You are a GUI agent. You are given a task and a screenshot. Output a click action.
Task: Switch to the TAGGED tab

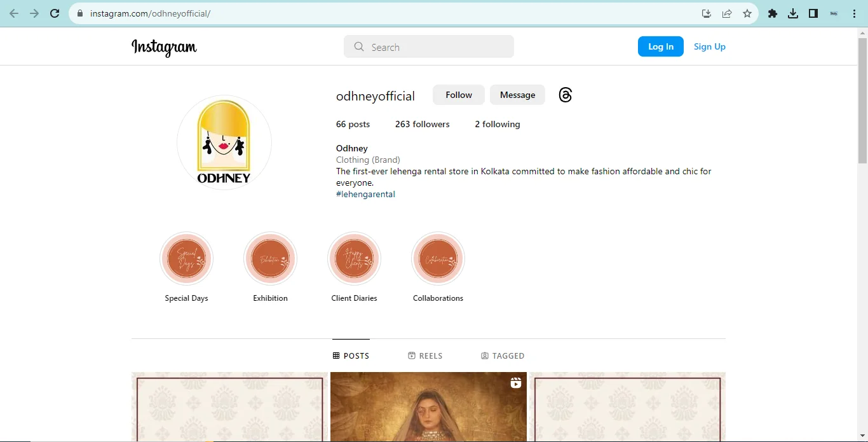503,356
